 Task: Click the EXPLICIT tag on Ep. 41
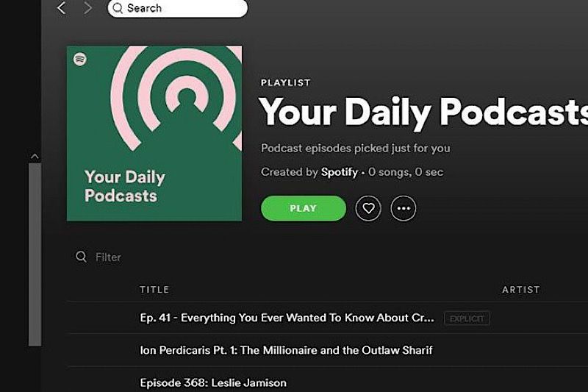467,318
